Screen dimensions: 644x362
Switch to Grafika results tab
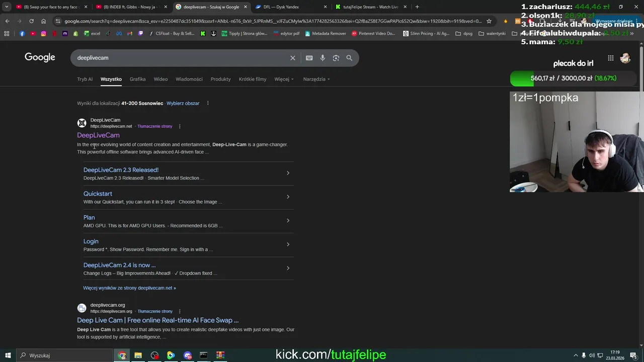137,79
